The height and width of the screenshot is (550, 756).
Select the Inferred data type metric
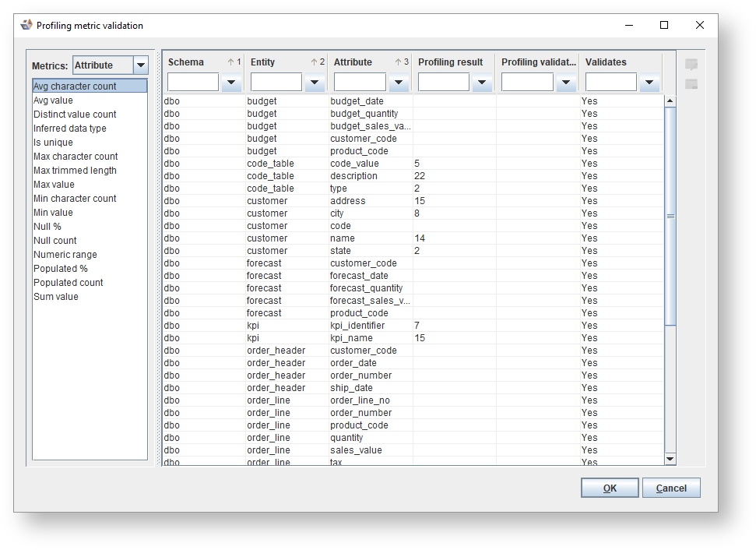coord(90,129)
